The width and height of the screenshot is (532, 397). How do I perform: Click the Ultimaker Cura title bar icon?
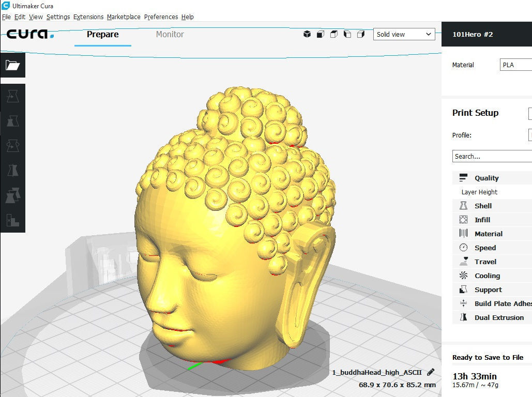[x=5, y=6]
